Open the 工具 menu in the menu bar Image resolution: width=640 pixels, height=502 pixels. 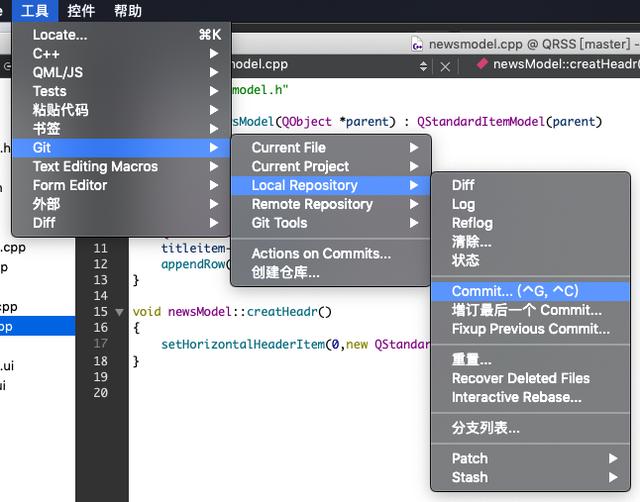point(35,11)
